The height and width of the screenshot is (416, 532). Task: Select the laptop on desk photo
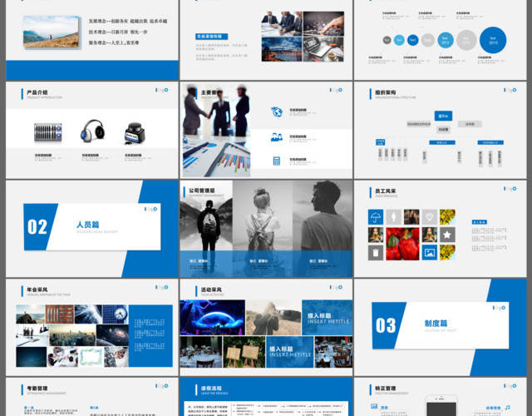click(323, 49)
